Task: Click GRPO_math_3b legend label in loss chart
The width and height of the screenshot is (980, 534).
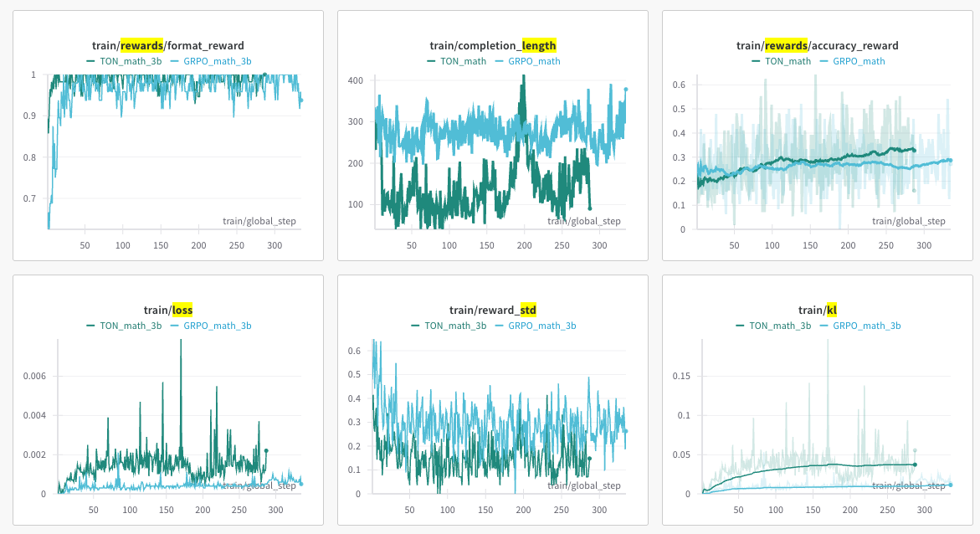Action: 217,326
